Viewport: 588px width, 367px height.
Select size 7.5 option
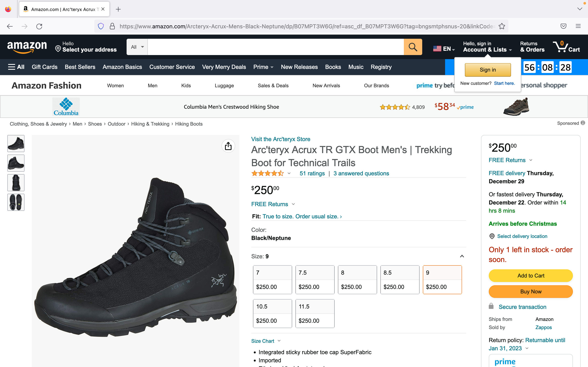click(315, 280)
